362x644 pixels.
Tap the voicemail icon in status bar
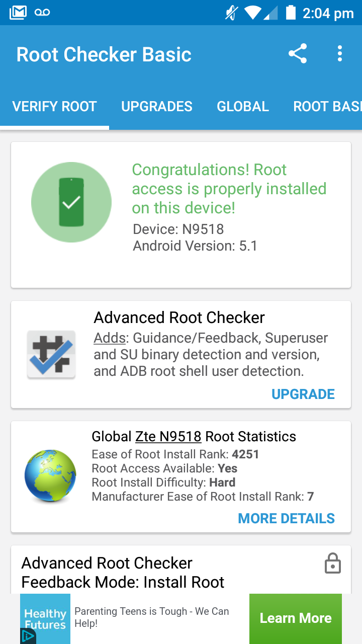(x=43, y=13)
